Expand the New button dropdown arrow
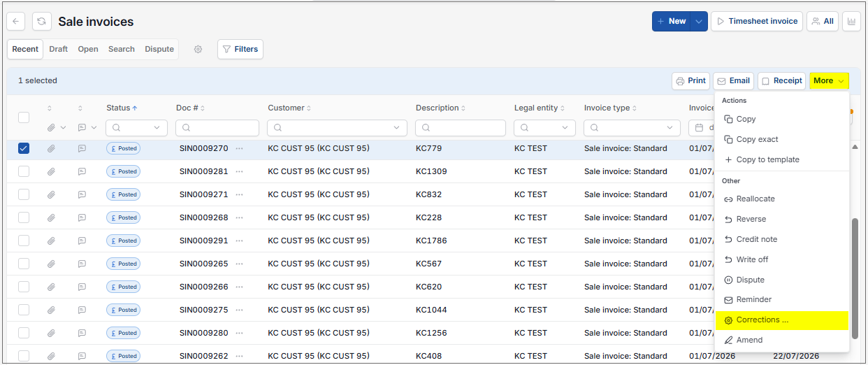The width and height of the screenshot is (868, 365). 699,22
